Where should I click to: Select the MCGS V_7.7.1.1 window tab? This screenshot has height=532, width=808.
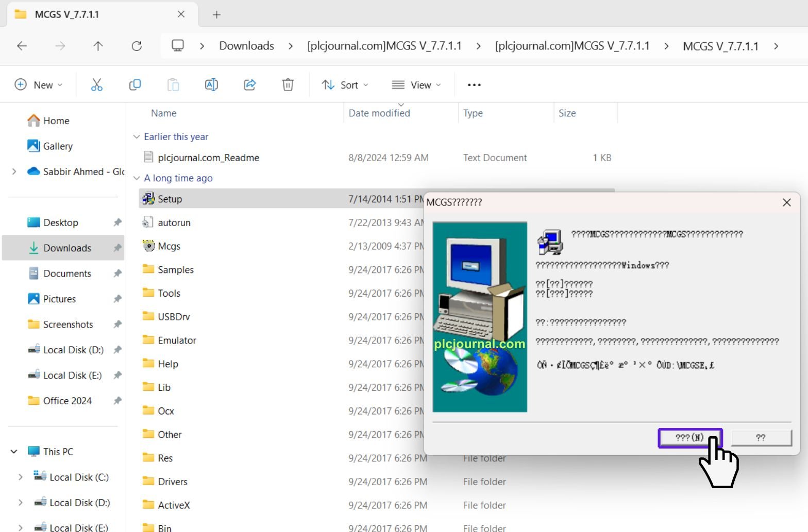102,14
